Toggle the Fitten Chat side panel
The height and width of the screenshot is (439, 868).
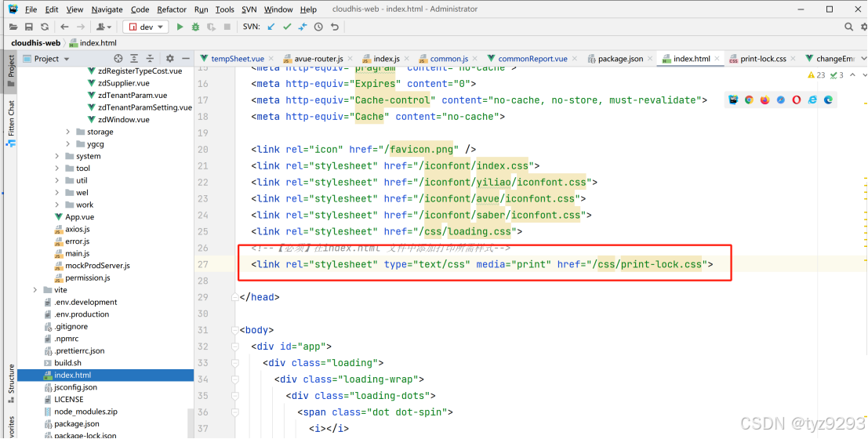pos(10,122)
